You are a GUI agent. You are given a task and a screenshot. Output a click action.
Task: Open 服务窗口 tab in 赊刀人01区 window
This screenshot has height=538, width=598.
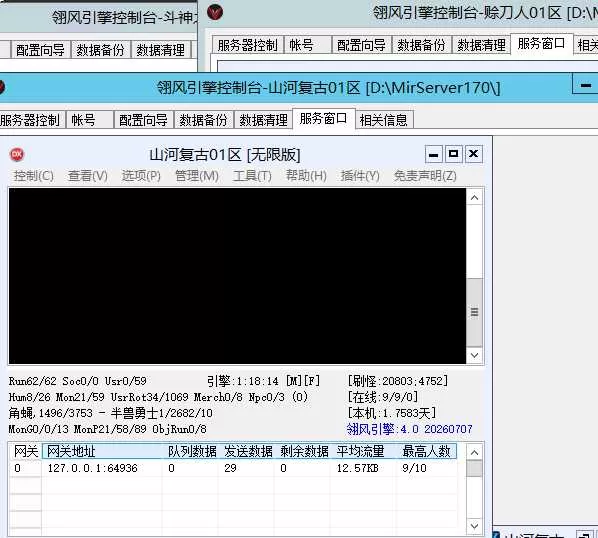(x=542, y=44)
